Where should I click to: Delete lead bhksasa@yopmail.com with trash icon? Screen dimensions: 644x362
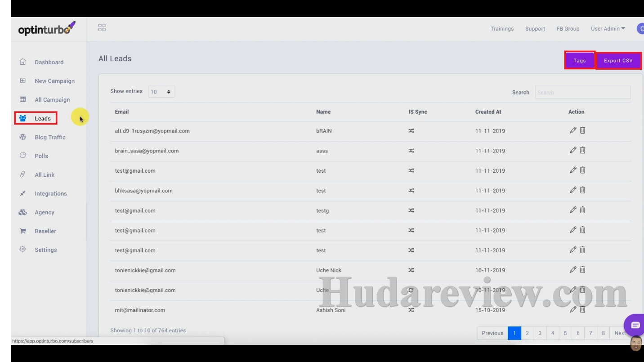click(582, 190)
